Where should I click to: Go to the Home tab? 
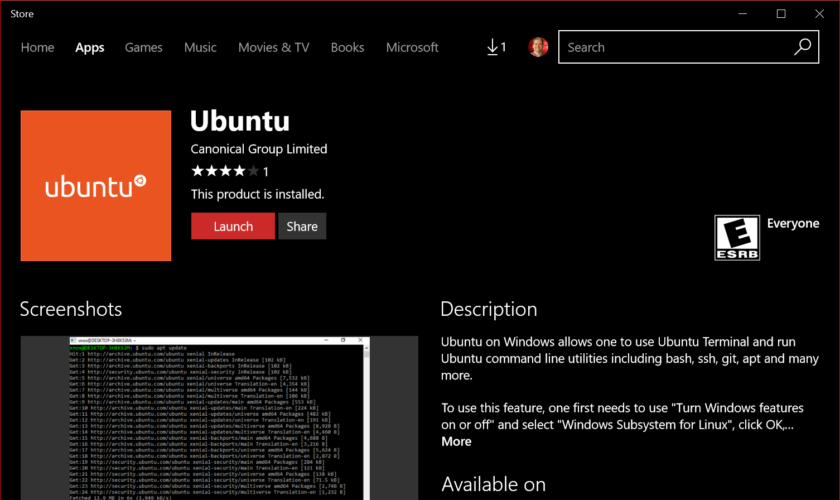click(37, 47)
